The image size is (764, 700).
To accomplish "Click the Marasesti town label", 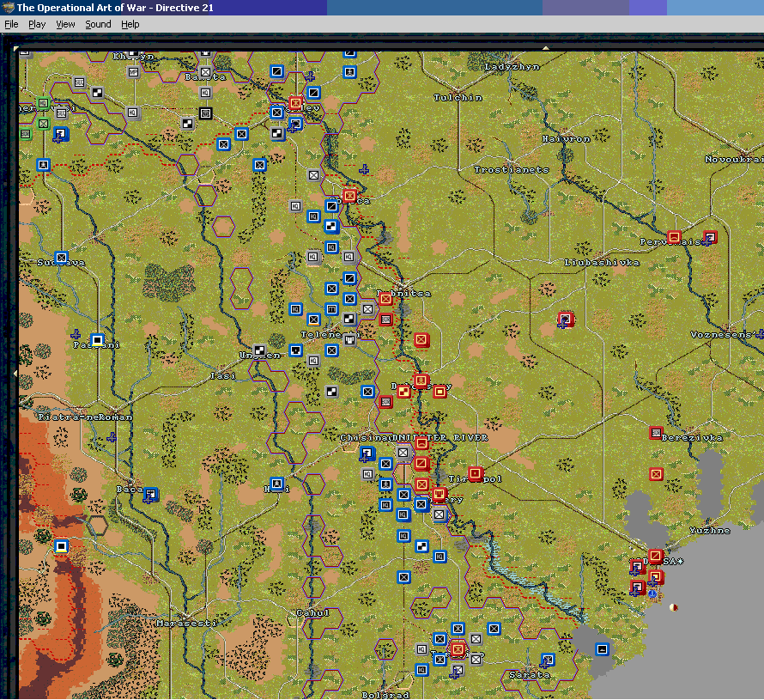I will 186,623.
